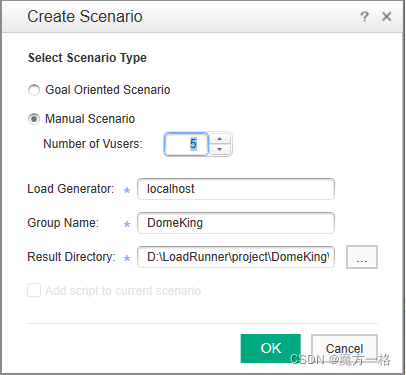Viewport: 406px width, 375px height.
Task: Confirm with the OK button
Action: coord(271,348)
